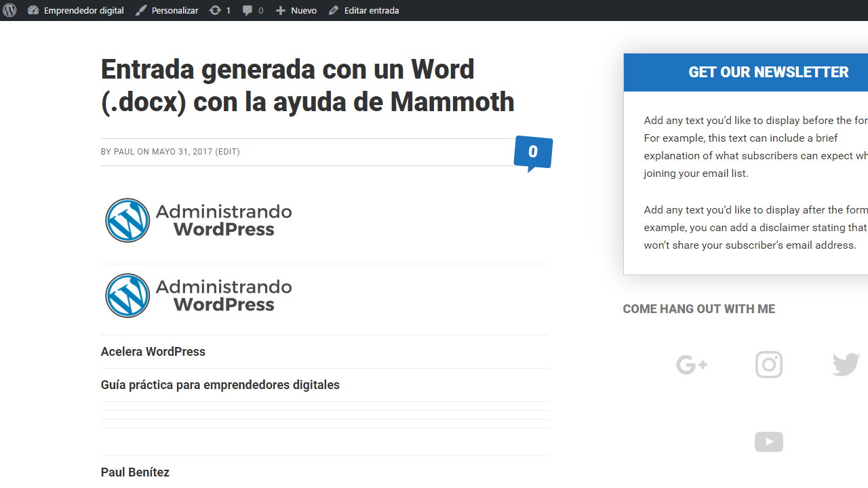Click Editar entrada in admin bar
The width and height of the screenshot is (868, 488).
(x=363, y=10)
